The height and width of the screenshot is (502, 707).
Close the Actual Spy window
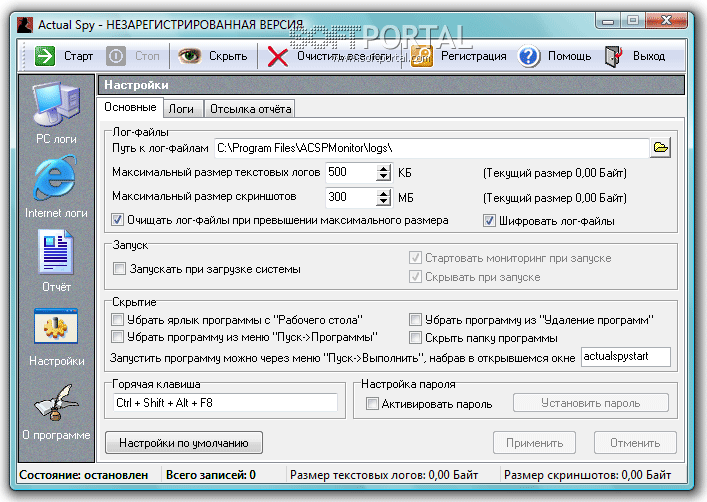(666, 20)
